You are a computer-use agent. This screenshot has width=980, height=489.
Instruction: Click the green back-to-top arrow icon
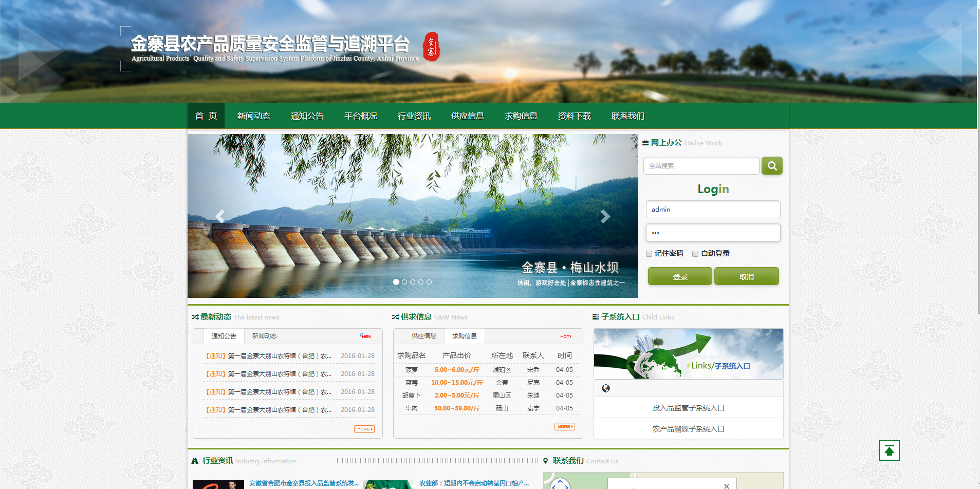[x=889, y=450]
